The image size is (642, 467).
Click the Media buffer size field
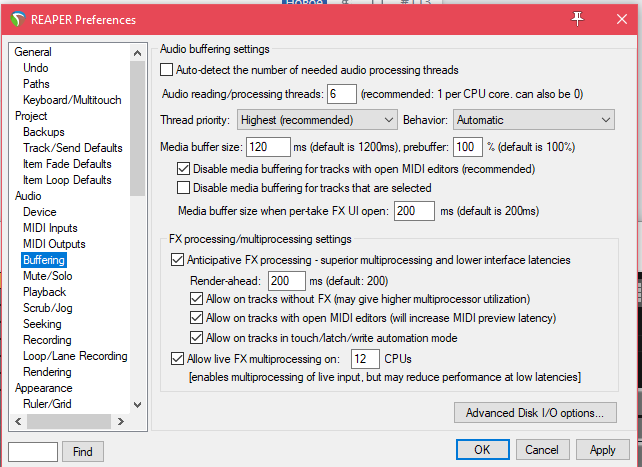(268, 147)
